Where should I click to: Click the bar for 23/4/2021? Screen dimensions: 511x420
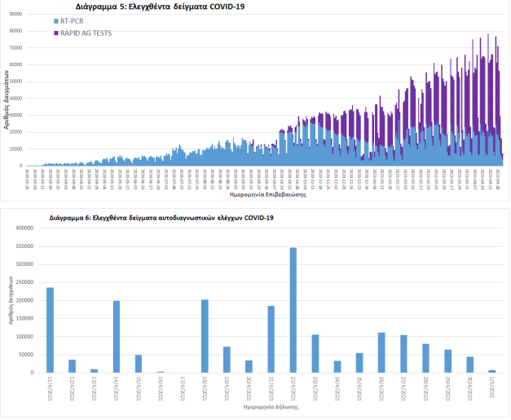coord(315,353)
